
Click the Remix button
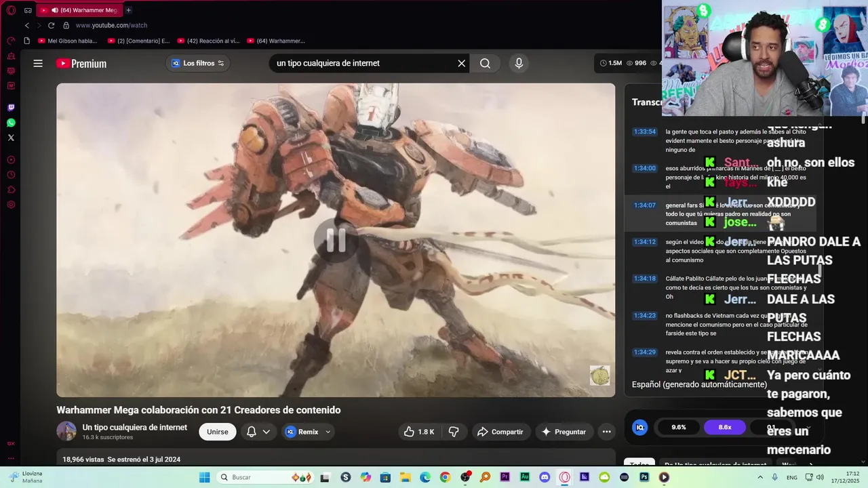click(302, 432)
